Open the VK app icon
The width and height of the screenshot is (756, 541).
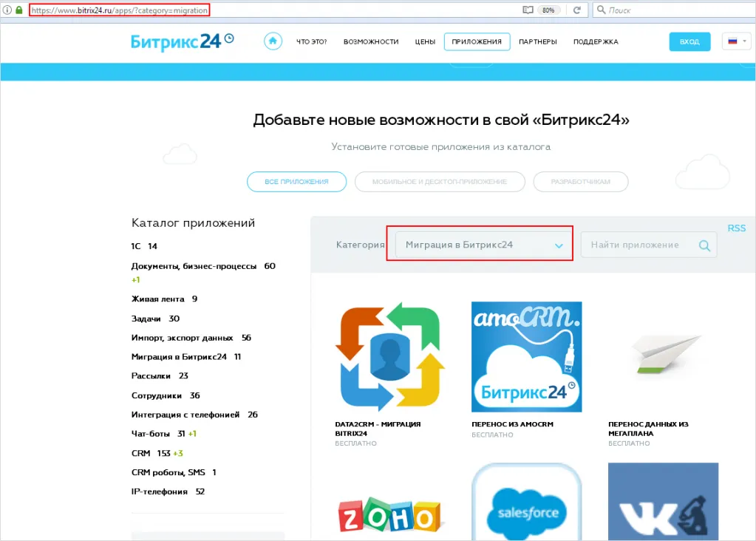pyautogui.click(x=663, y=503)
